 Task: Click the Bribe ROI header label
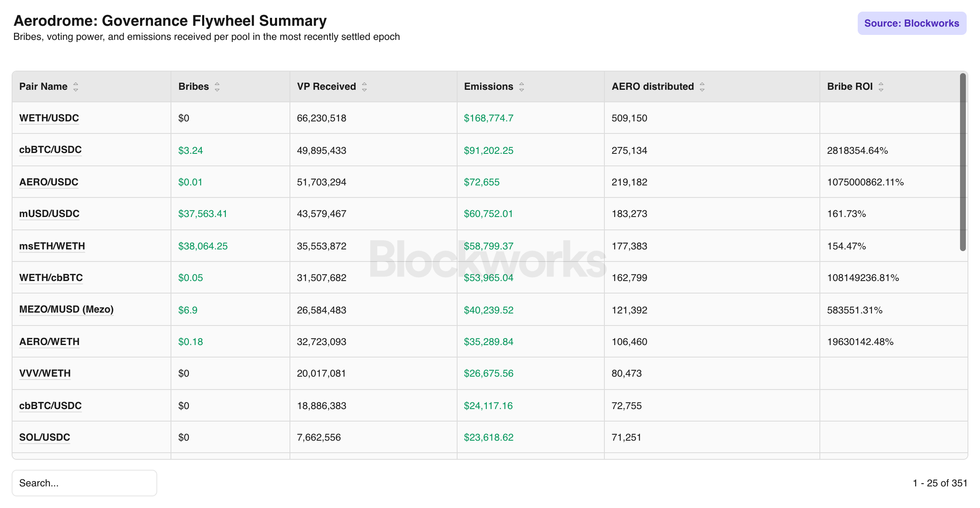tap(849, 86)
